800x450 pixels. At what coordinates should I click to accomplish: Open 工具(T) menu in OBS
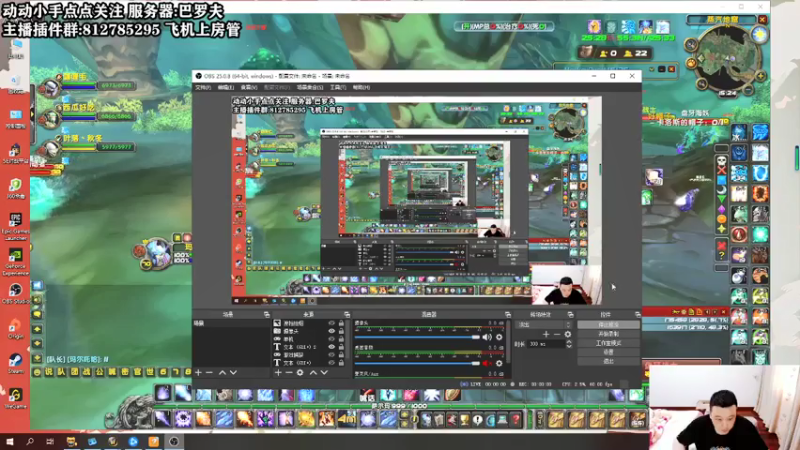click(338, 88)
